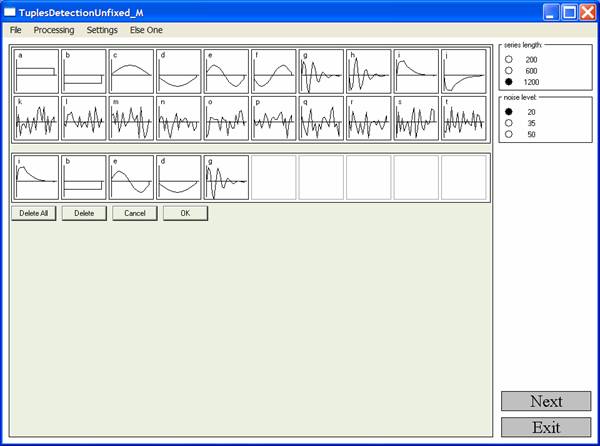Click thumbnail f, the inverted sine wave
The image size is (600, 446).
click(x=274, y=71)
